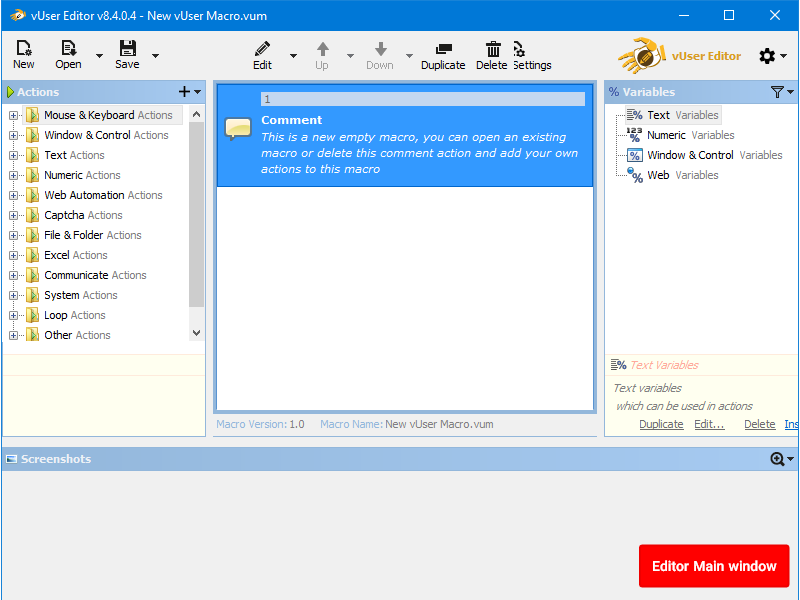
Task: Select Web Automation Actions in tree
Action: pos(103,195)
